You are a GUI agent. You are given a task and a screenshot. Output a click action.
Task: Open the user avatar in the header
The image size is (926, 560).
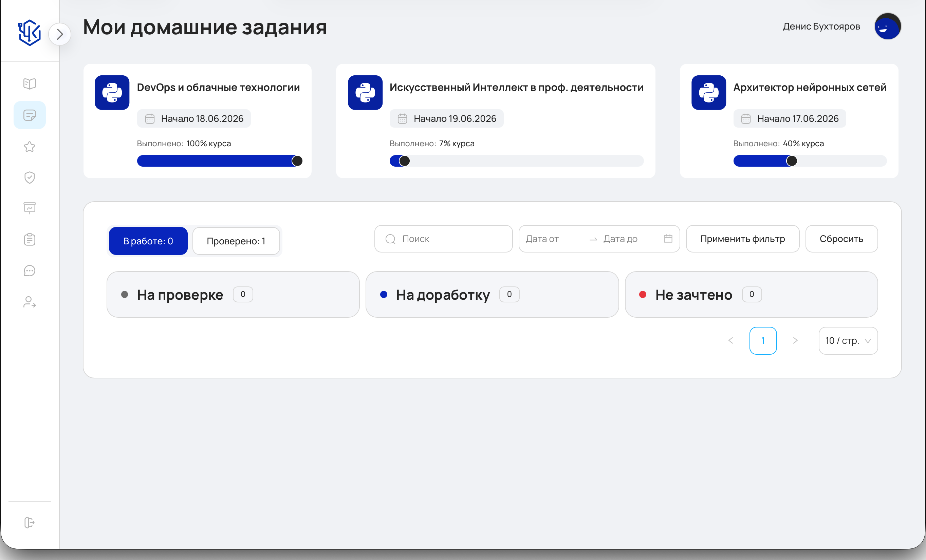click(888, 26)
